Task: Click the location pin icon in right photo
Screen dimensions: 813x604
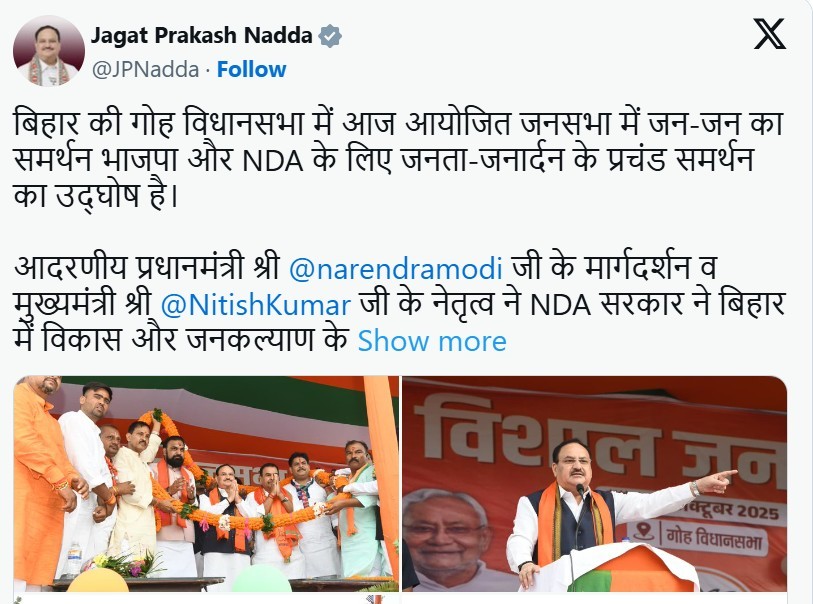Action: click(644, 531)
